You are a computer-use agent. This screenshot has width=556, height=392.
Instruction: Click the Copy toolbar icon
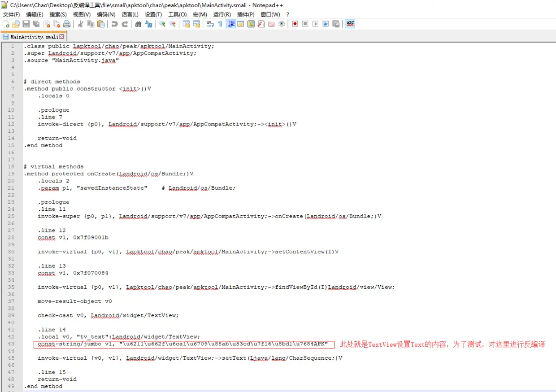point(91,24)
